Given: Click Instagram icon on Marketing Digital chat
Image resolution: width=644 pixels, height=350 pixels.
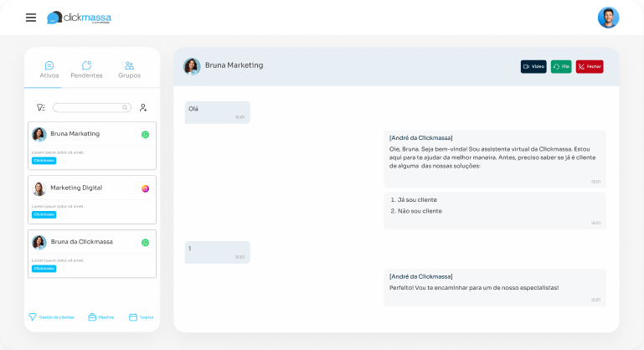Looking at the screenshot, I should pyautogui.click(x=145, y=188).
